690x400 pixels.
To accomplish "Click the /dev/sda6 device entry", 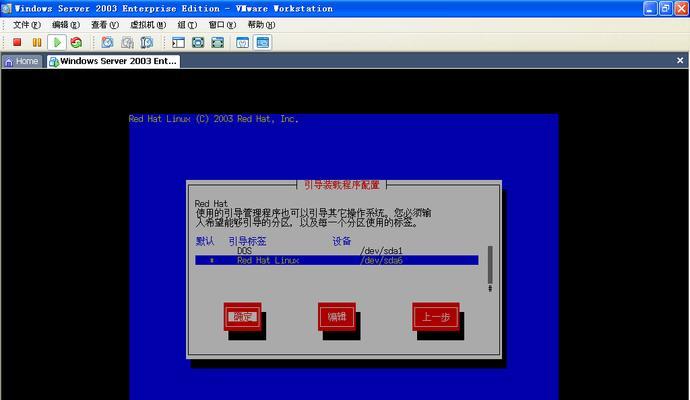I will point(381,261).
